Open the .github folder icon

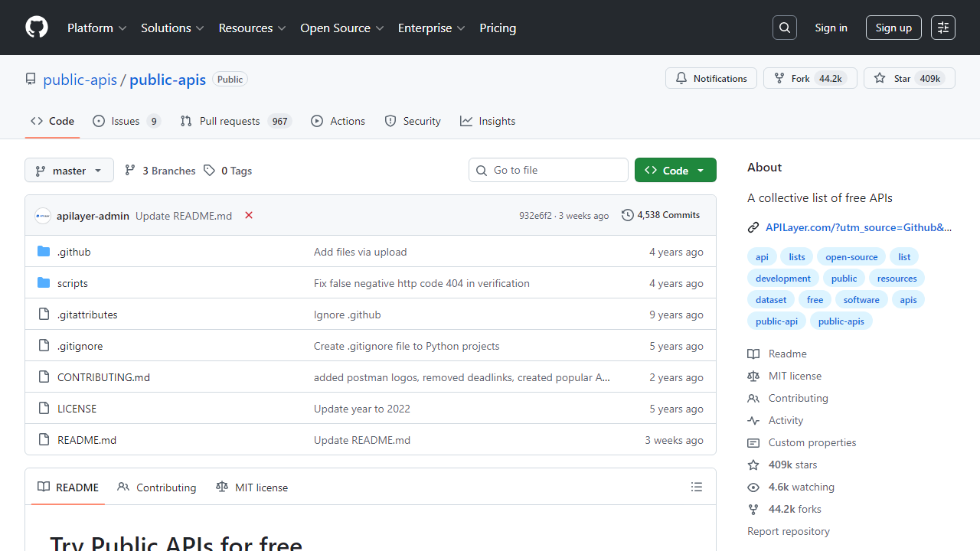(44, 250)
